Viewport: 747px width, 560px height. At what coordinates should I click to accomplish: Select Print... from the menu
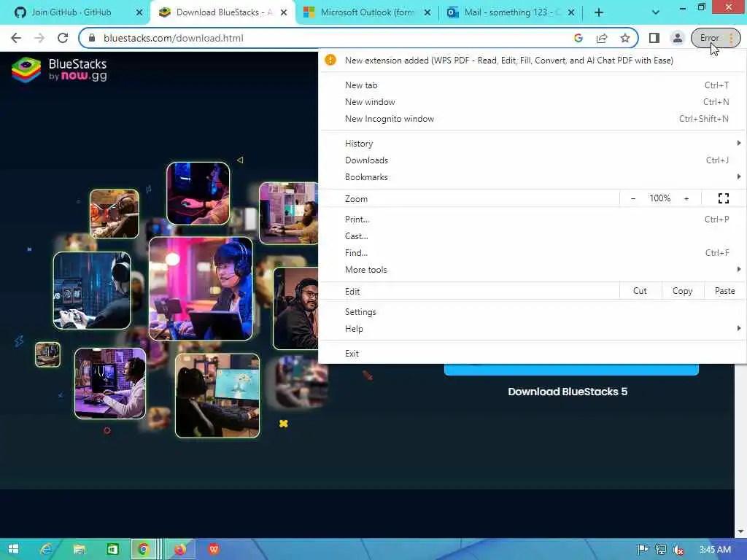532,219
